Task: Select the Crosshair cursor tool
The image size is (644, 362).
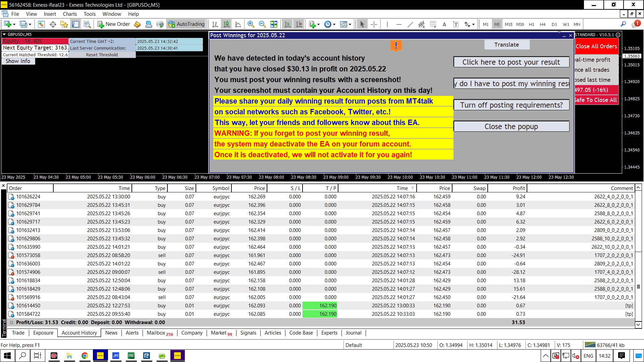Action: coord(374,24)
